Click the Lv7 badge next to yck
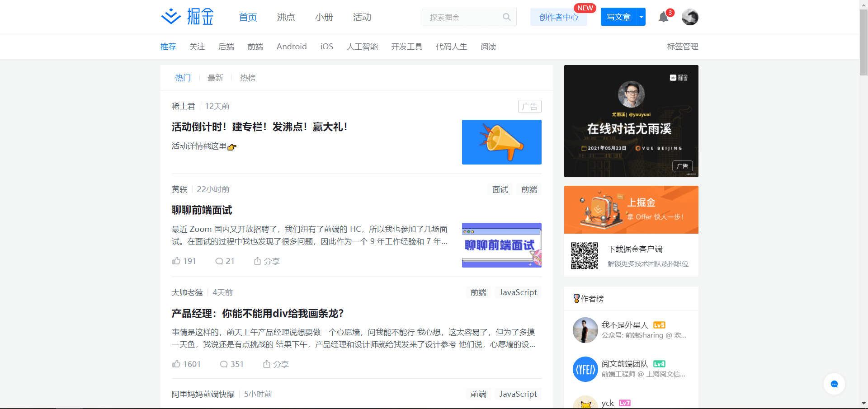This screenshot has width=868, height=409. coord(625,403)
